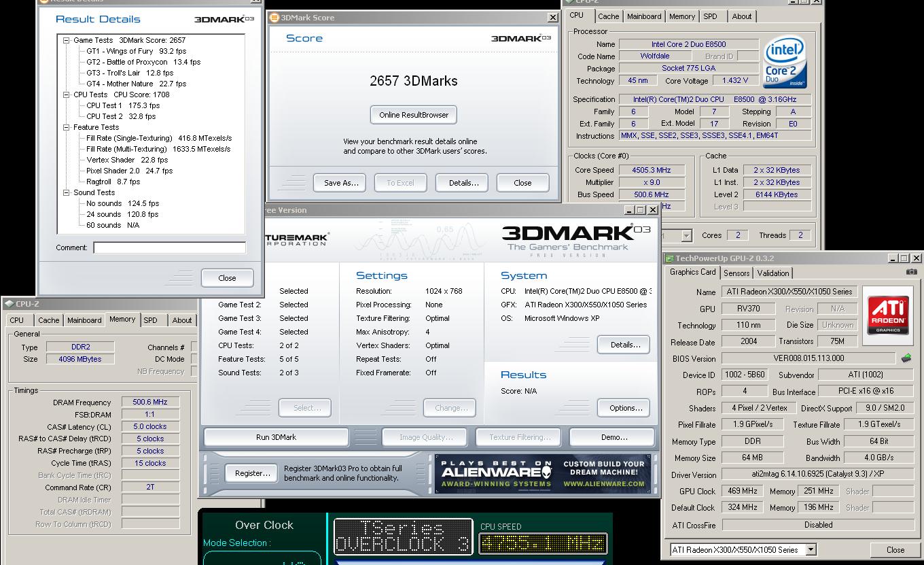The width and height of the screenshot is (924, 565).
Task: Click the CPU SPEED display in Over Clock
Action: tap(543, 544)
